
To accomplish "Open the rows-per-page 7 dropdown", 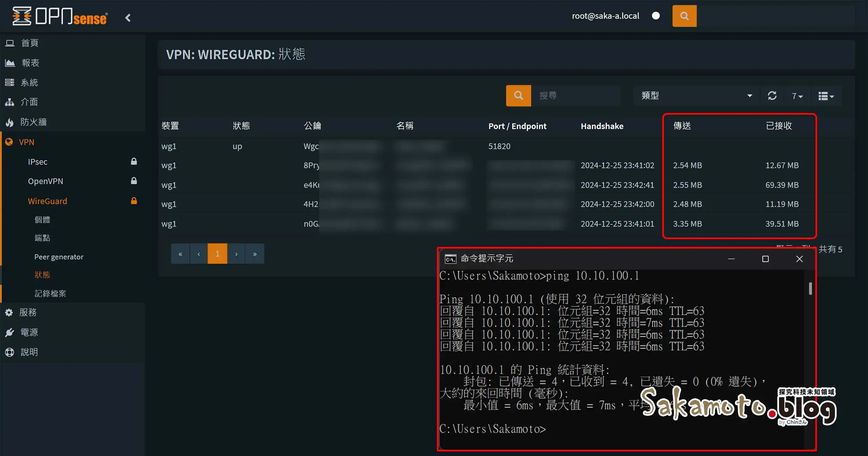I will click(797, 96).
